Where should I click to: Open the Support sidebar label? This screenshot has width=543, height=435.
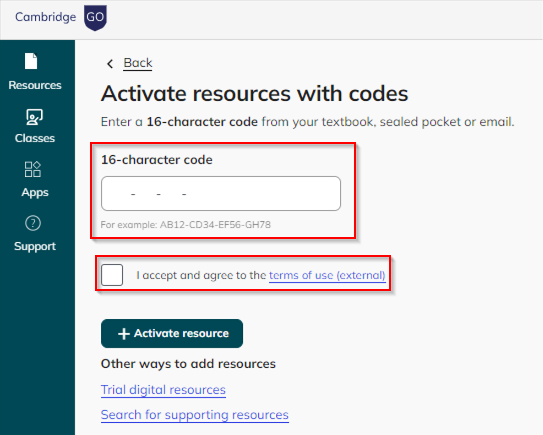35,246
